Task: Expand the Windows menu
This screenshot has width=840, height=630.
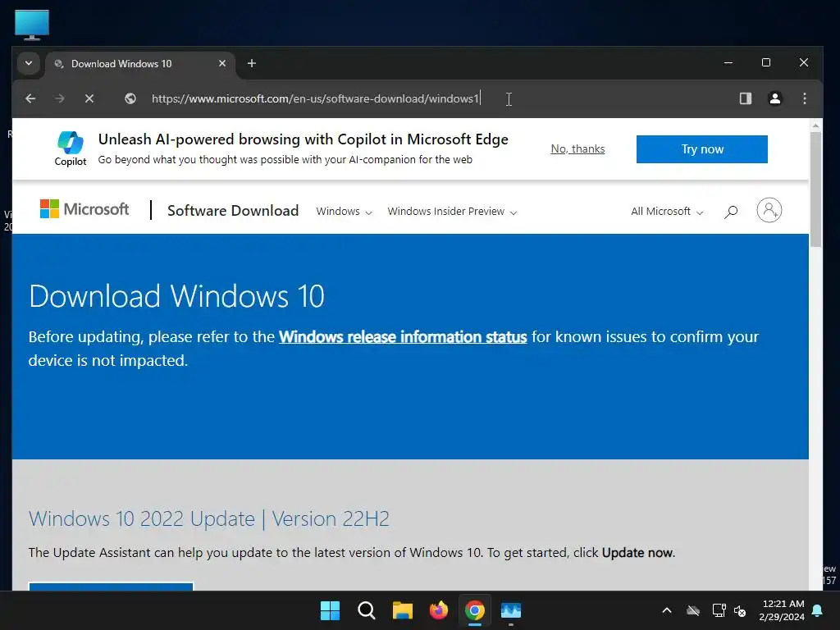Action: [x=344, y=211]
